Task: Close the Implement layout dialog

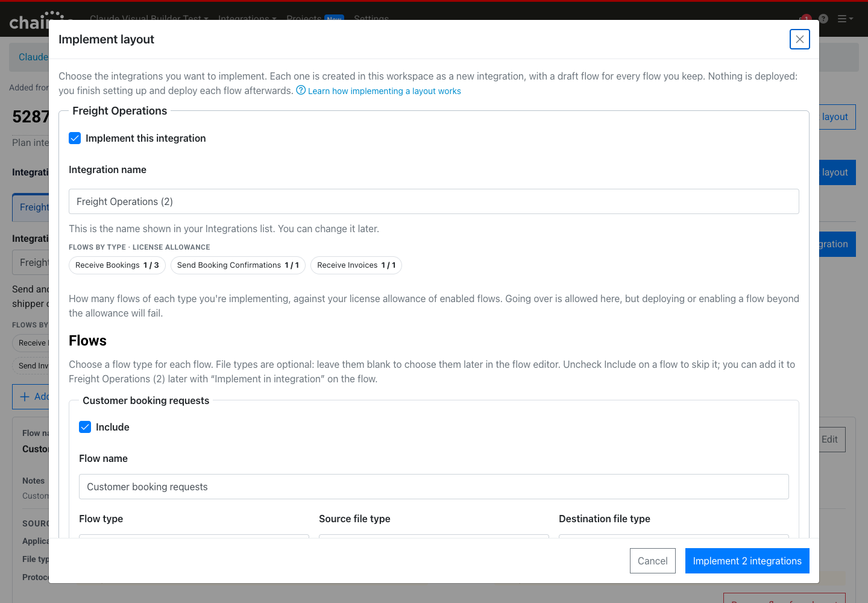Action: point(800,39)
